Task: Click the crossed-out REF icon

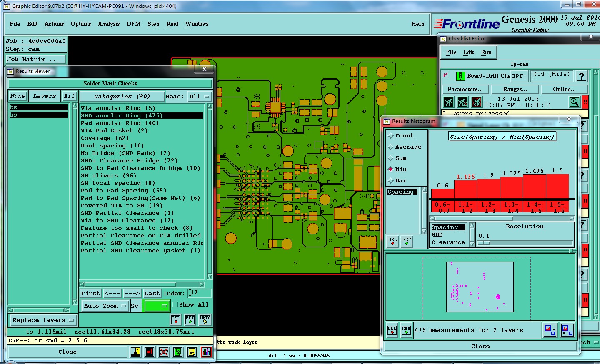Action: tap(164, 352)
